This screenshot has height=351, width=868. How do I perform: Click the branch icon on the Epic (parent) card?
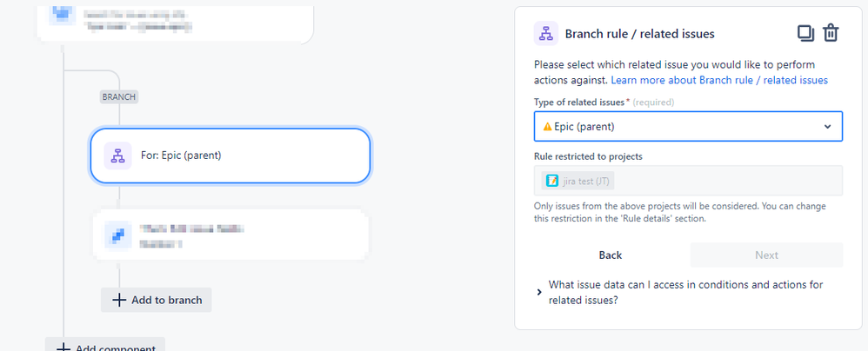click(117, 156)
